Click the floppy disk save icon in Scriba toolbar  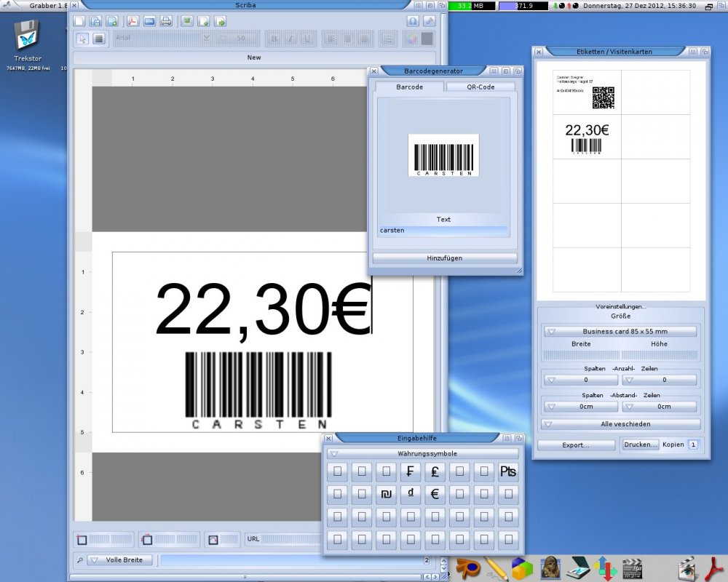click(x=95, y=21)
